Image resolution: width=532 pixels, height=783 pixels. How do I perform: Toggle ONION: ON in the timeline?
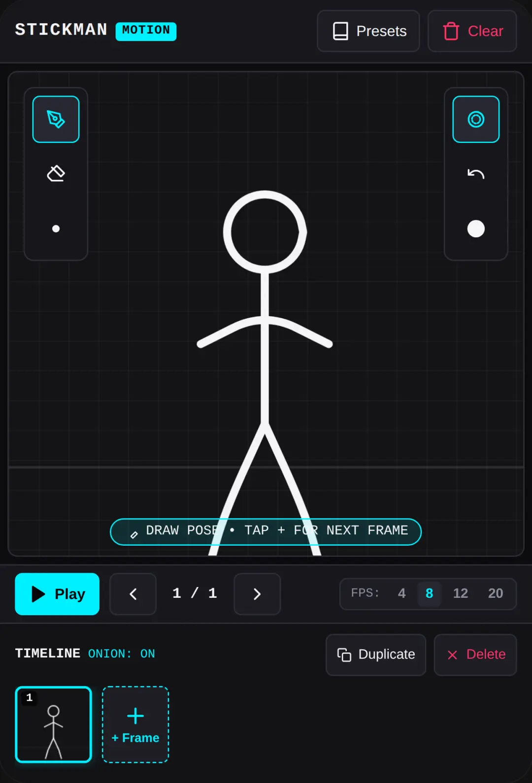tap(122, 654)
